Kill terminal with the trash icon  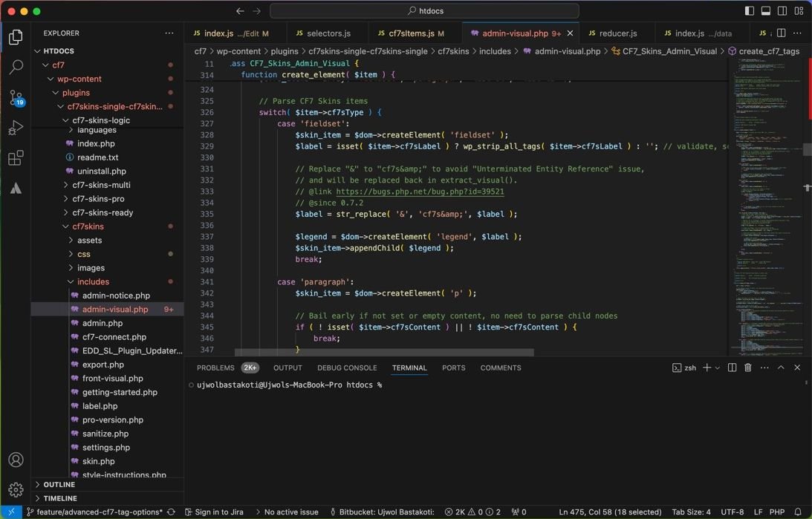pos(748,368)
